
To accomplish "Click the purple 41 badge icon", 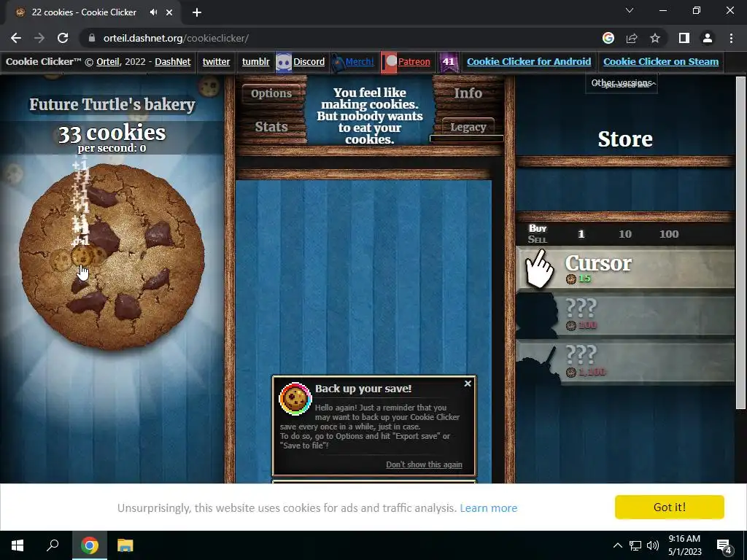I will 449,63.
